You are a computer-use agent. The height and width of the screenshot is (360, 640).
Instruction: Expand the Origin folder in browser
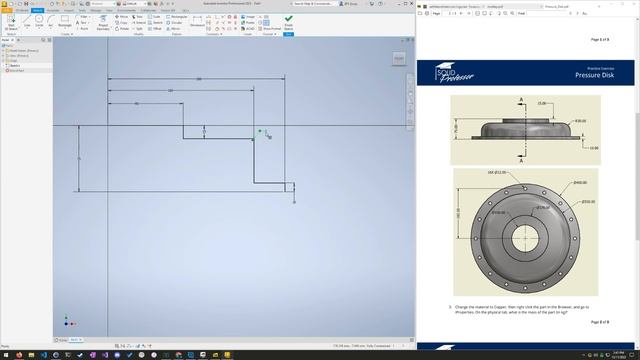pos(3,60)
